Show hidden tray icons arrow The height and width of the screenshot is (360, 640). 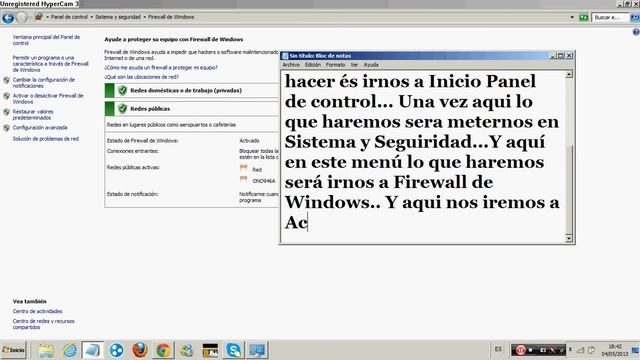pos(570,350)
